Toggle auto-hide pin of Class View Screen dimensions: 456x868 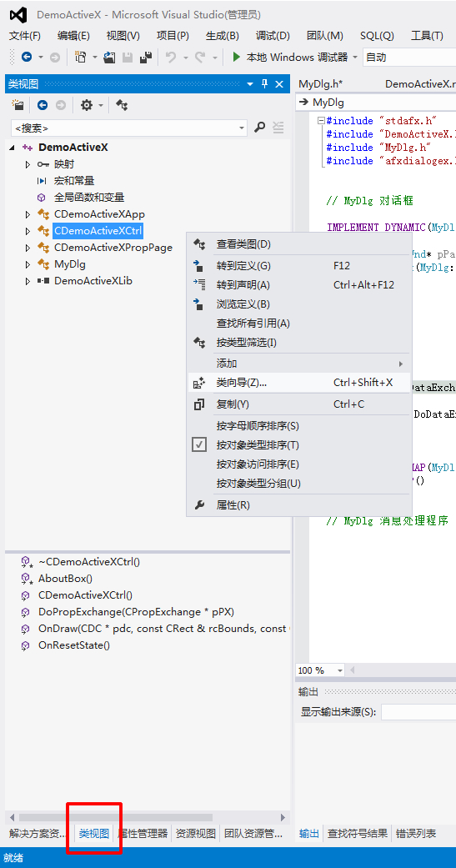tap(264, 84)
